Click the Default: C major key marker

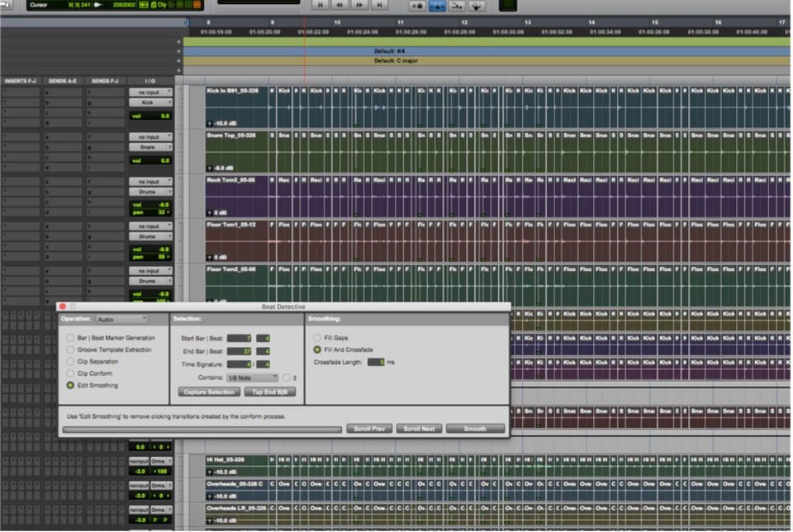coord(396,60)
